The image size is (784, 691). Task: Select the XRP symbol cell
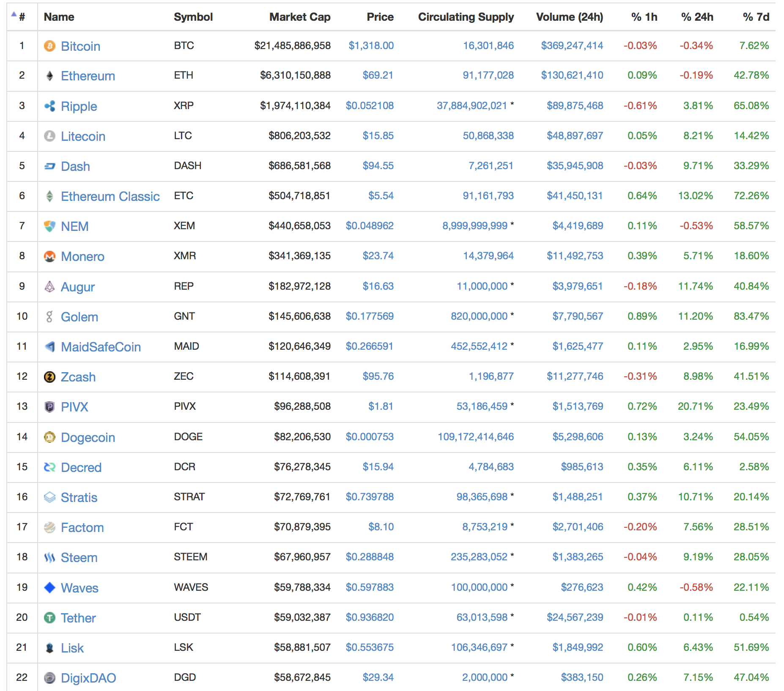coord(184,106)
